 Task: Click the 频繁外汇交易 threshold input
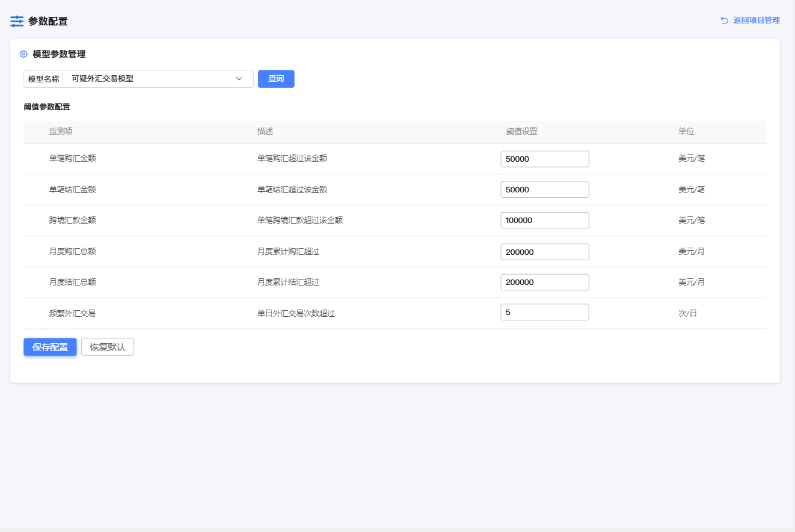pos(544,313)
